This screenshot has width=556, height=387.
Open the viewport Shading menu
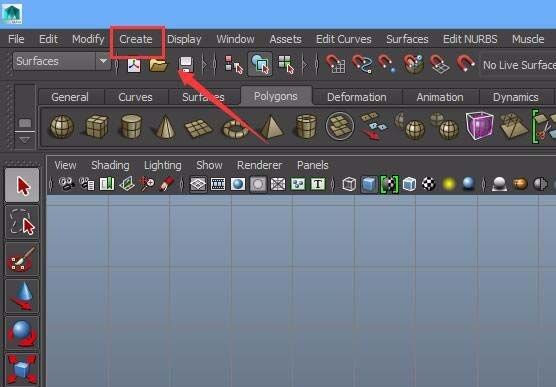[110, 165]
